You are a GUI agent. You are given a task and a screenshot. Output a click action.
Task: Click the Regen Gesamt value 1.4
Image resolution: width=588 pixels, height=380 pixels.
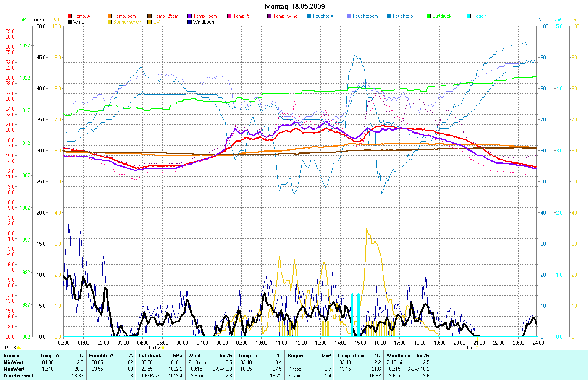coord(328,376)
